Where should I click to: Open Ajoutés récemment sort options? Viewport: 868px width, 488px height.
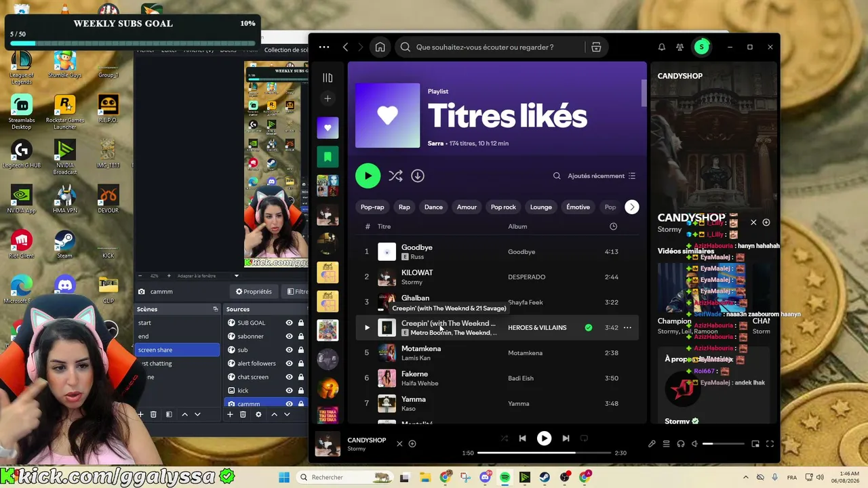point(601,176)
